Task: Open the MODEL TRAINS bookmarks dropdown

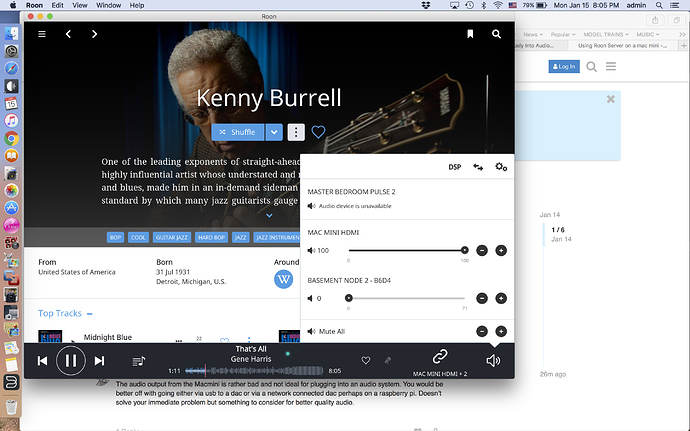Action: click(x=606, y=34)
